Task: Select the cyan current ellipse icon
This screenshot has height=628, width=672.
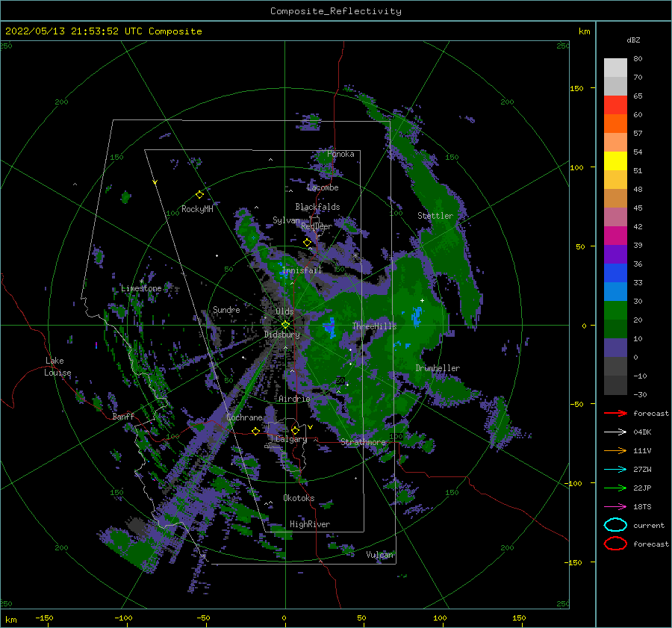Action: point(615,525)
